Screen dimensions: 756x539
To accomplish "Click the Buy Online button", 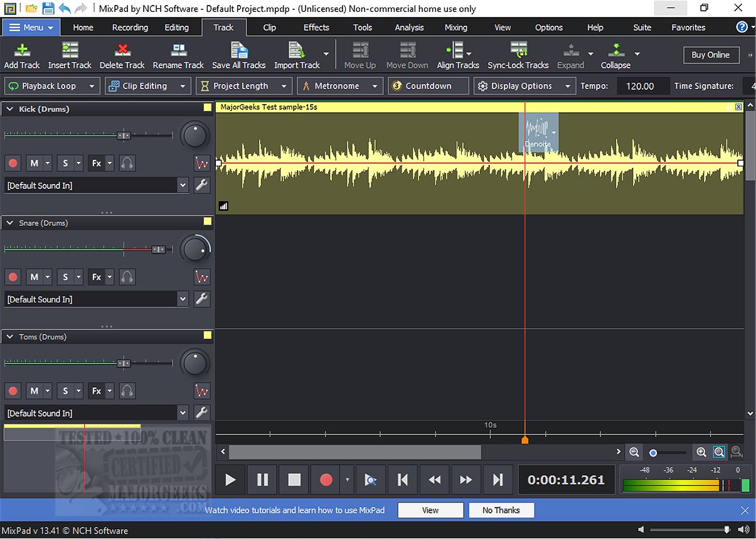I will point(710,55).
